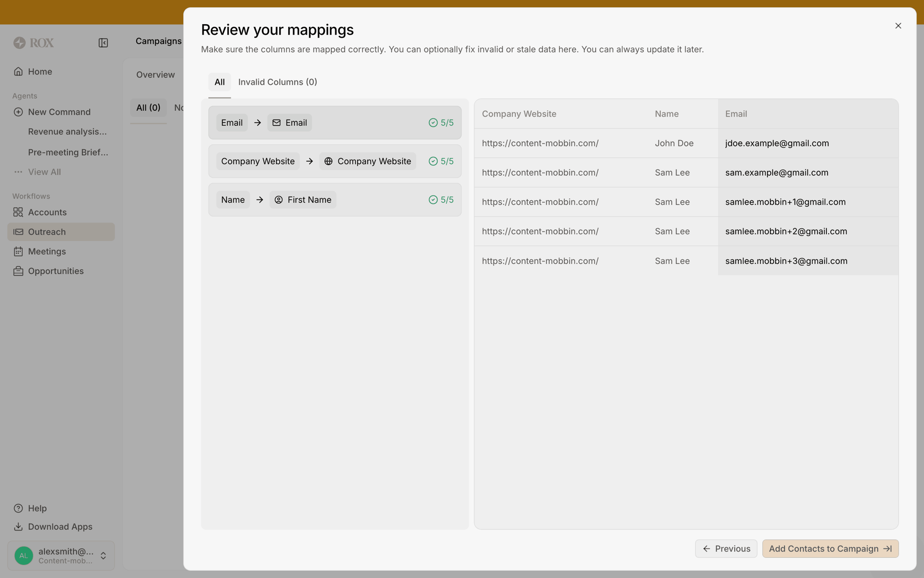Click the Email source column chip
Viewport: 924px width, 578px height.
tap(232, 123)
